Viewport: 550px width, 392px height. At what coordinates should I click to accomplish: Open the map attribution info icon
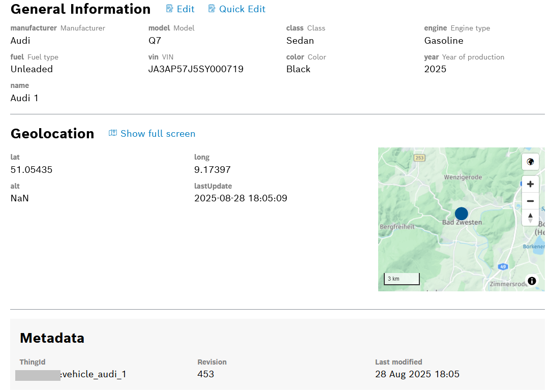point(532,281)
